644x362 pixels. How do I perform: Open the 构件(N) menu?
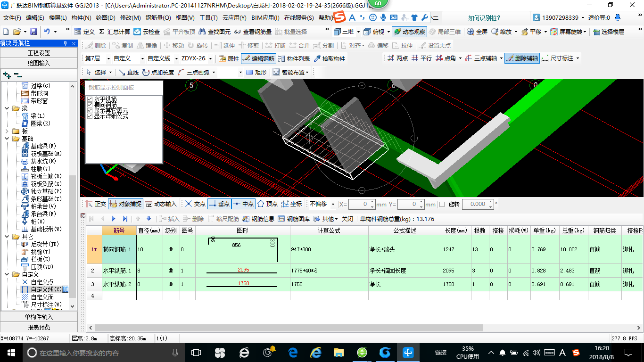(x=81, y=18)
